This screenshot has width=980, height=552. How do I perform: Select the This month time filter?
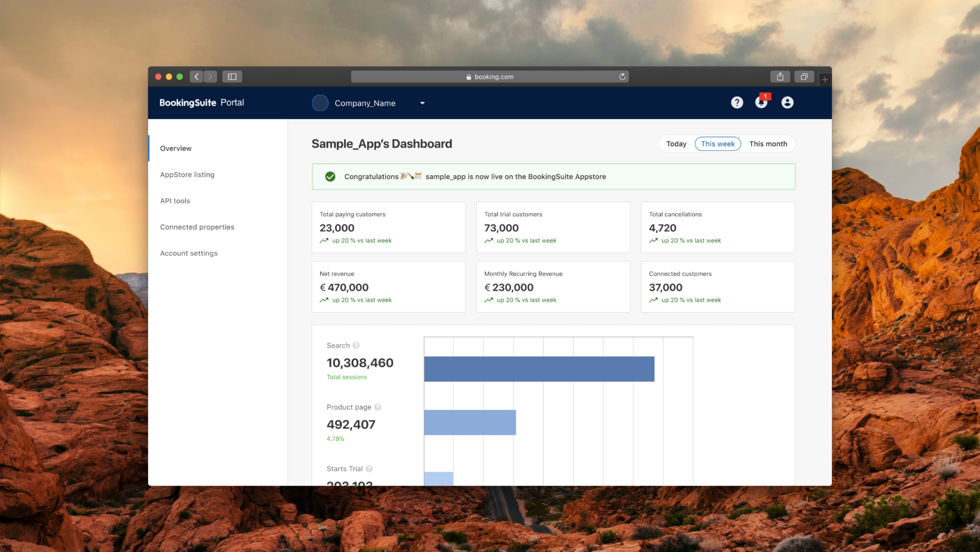[768, 144]
